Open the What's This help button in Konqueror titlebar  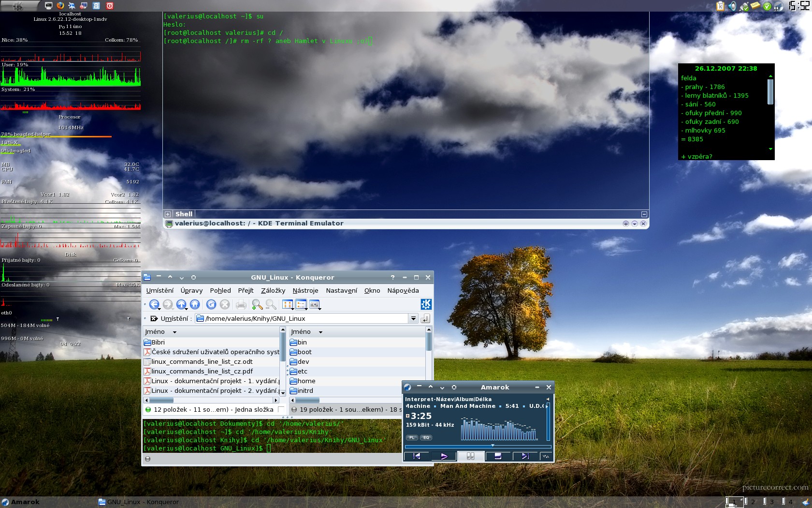pos(392,277)
